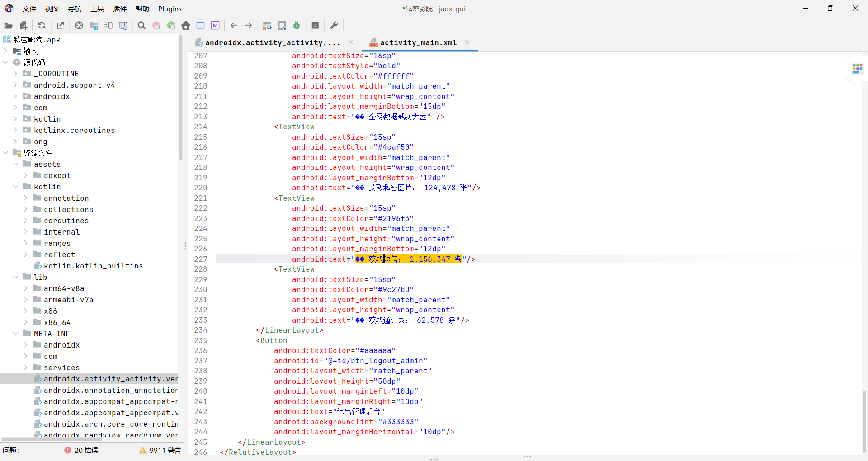Click the @+id/btn_logout_admin value
This screenshot has height=461, width=868.
(375, 361)
